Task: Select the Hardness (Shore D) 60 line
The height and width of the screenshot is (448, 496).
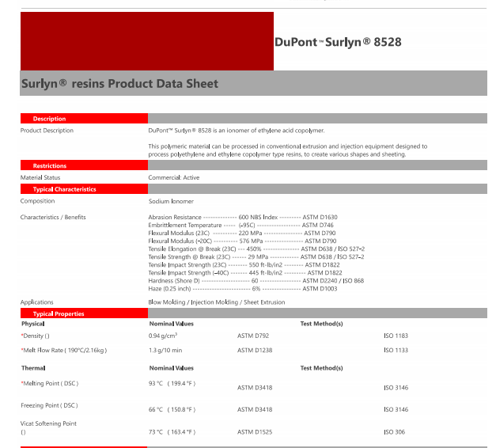Action: click(256, 280)
